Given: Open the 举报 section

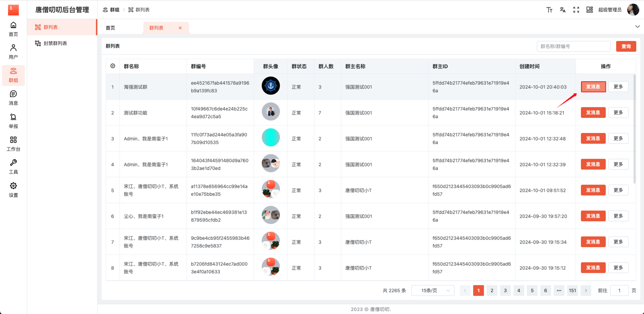Looking at the screenshot, I should (x=13, y=121).
